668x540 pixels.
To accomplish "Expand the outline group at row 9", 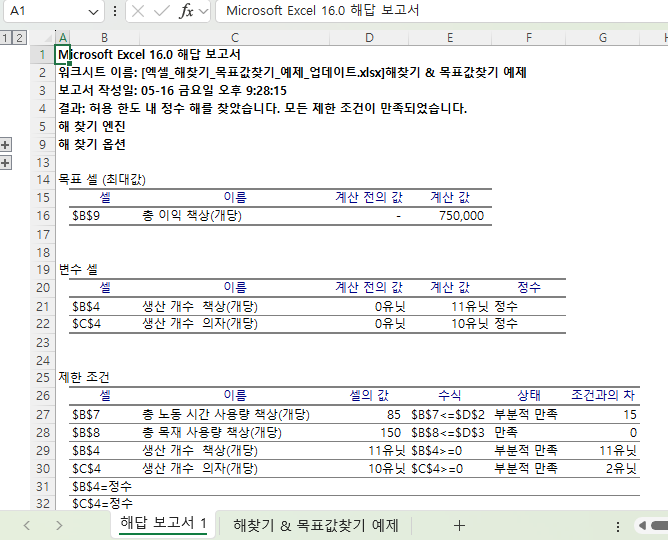I will 5,145.
